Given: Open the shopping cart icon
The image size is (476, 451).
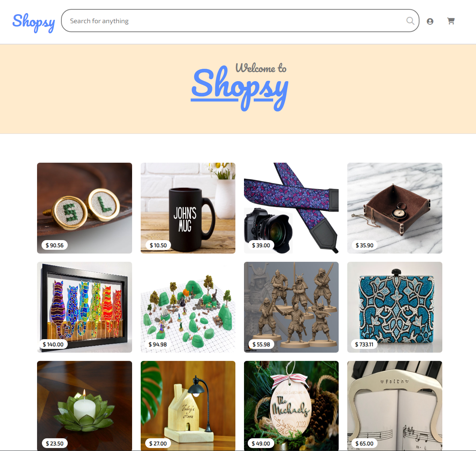Looking at the screenshot, I should pos(451,21).
